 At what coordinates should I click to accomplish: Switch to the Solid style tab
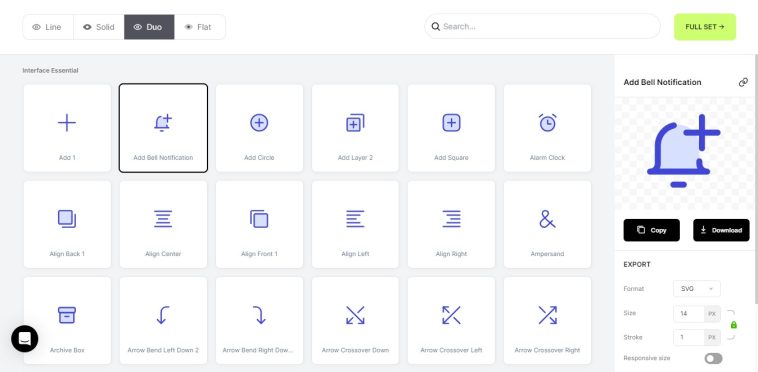[x=99, y=27]
